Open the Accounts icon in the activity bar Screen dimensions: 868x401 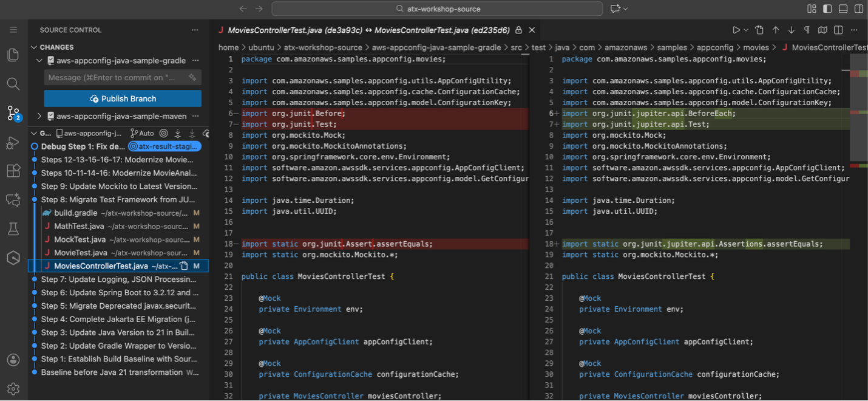point(13,360)
